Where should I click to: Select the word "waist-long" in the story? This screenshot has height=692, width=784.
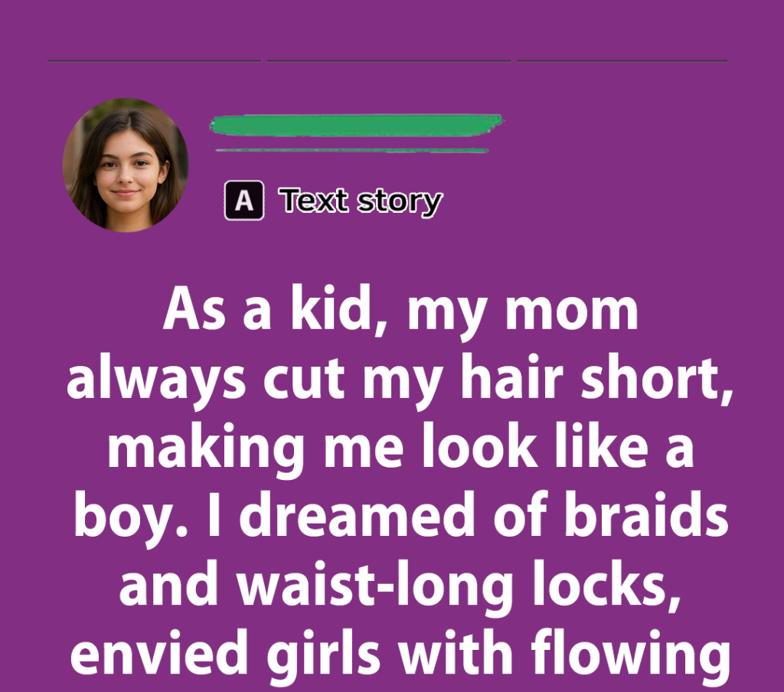tap(375, 585)
